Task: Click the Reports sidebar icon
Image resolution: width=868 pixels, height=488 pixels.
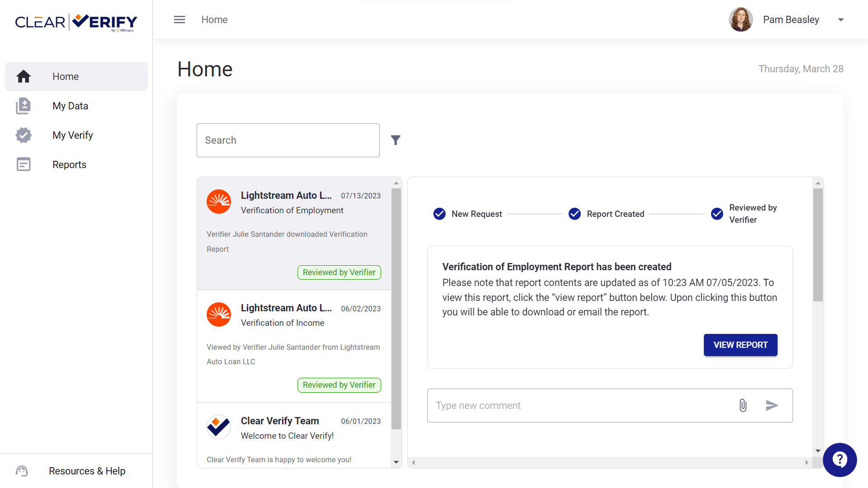Action: click(x=24, y=164)
